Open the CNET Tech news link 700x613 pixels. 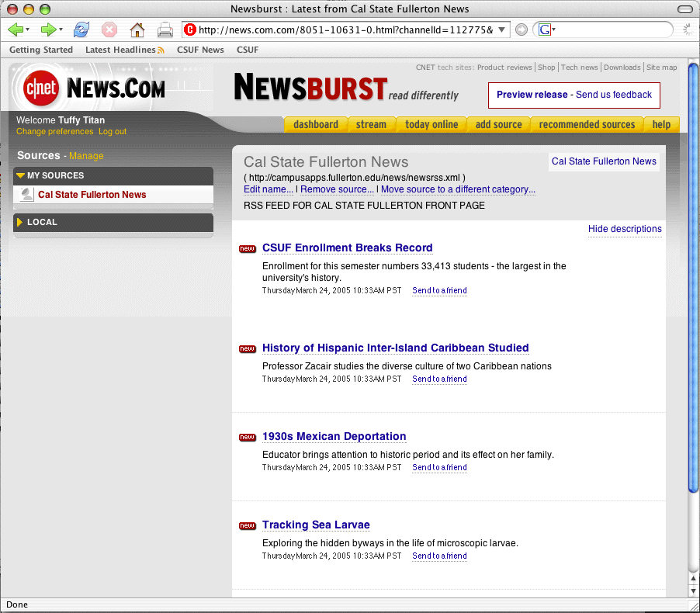click(x=579, y=68)
